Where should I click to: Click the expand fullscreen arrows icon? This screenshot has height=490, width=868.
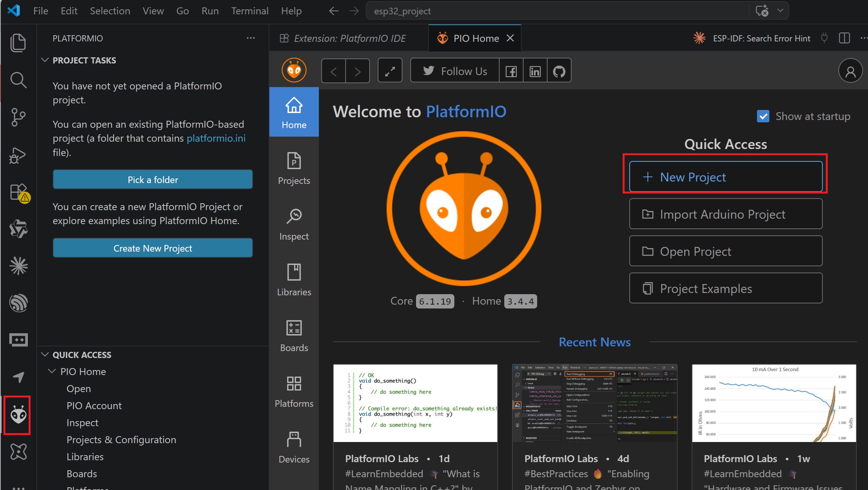tap(390, 71)
